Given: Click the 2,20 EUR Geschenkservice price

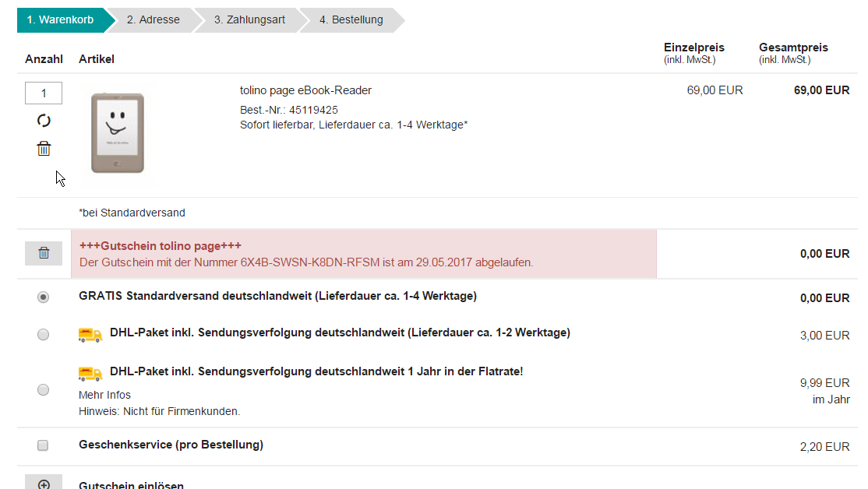Looking at the screenshot, I should coord(824,447).
